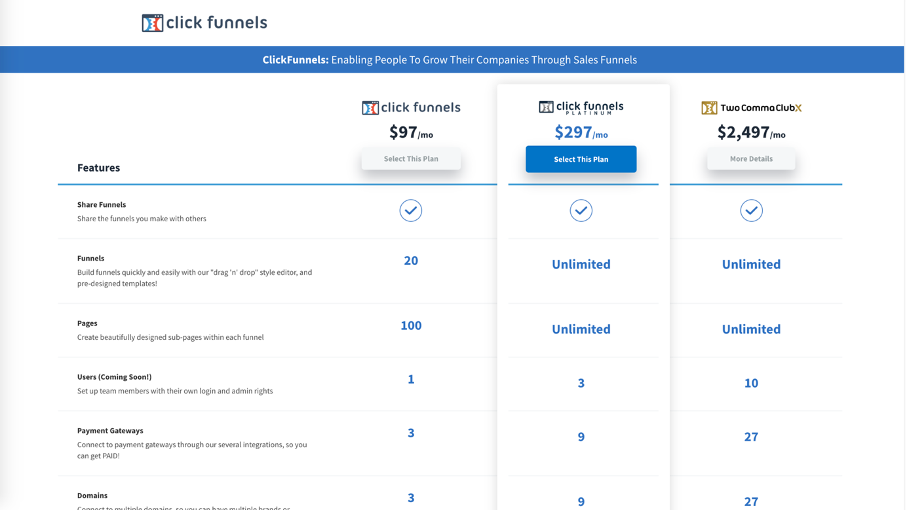Click the Funnels value 20 for the $97 plan
This screenshot has width=906, height=510.
[411, 260]
